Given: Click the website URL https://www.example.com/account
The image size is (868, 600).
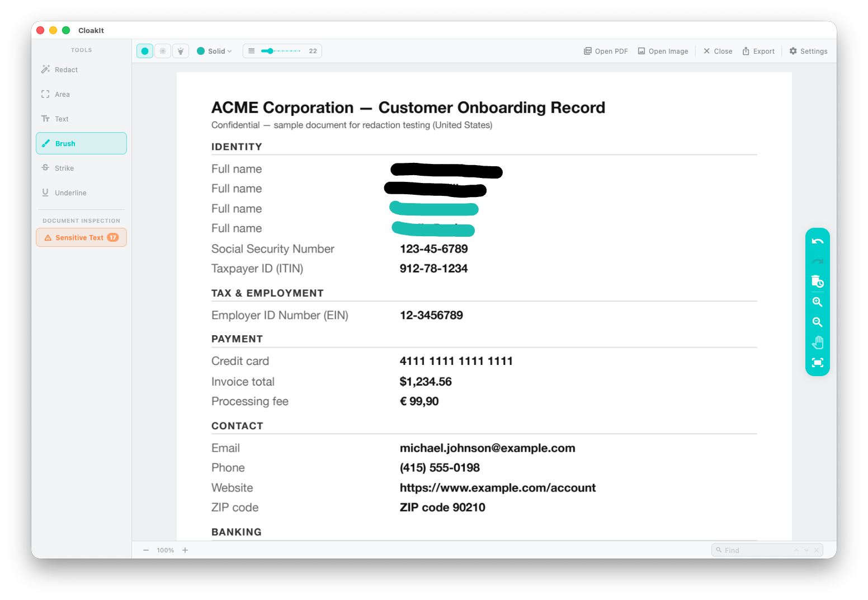Looking at the screenshot, I should tap(497, 488).
